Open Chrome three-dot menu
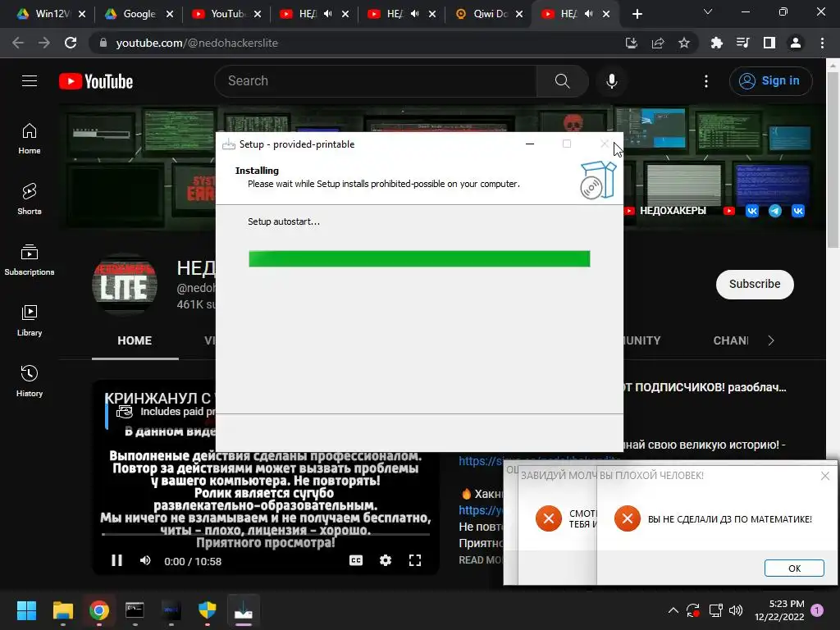 [822, 43]
